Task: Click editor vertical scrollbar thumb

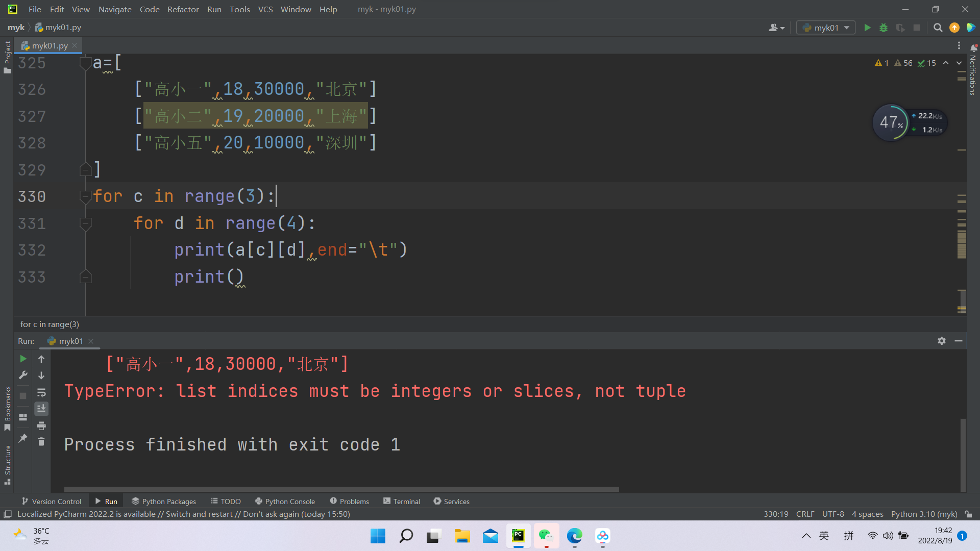Action: click(962, 301)
